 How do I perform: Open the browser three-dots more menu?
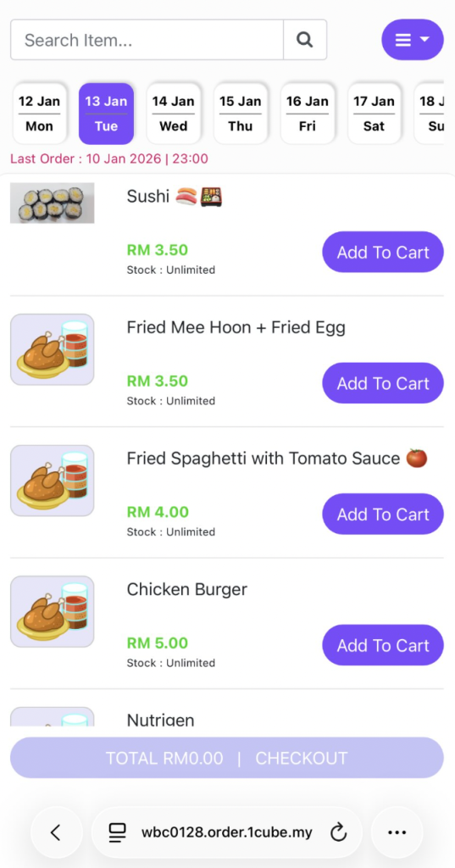coord(397,832)
